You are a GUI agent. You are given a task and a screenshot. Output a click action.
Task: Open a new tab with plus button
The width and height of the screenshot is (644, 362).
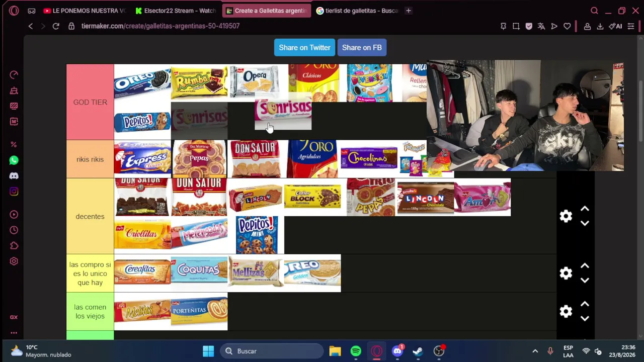coord(409,11)
